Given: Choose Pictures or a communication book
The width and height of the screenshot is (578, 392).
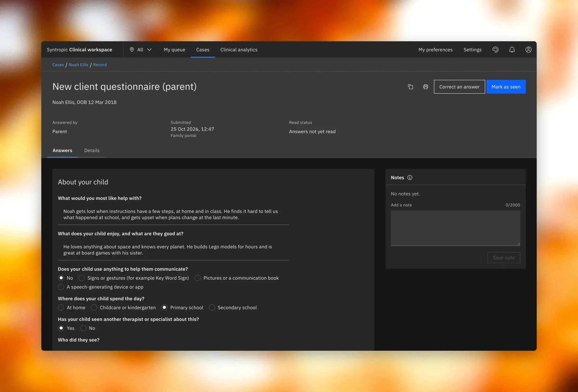Looking at the screenshot, I should click(x=198, y=278).
